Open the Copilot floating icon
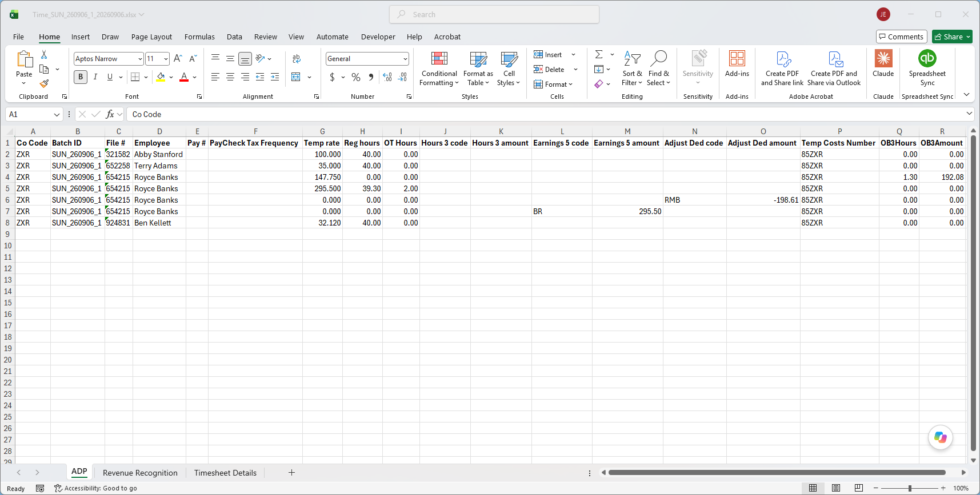The image size is (980, 495). click(x=941, y=438)
